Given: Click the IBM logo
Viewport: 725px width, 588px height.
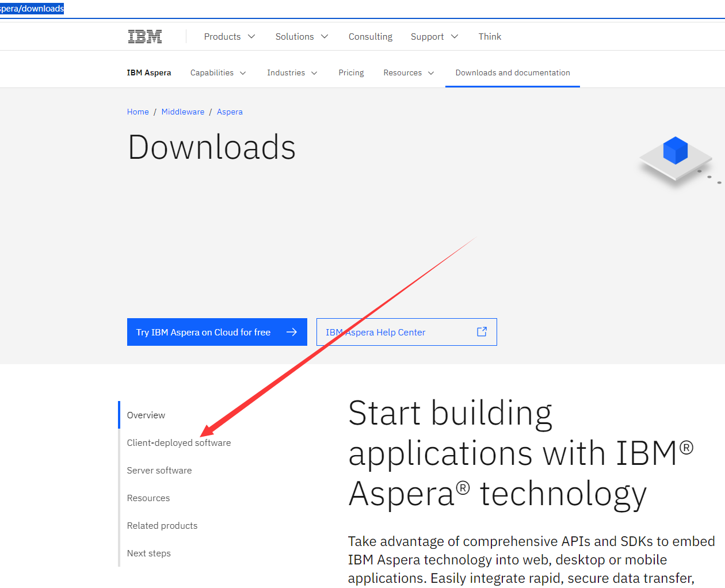Looking at the screenshot, I should coord(145,36).
